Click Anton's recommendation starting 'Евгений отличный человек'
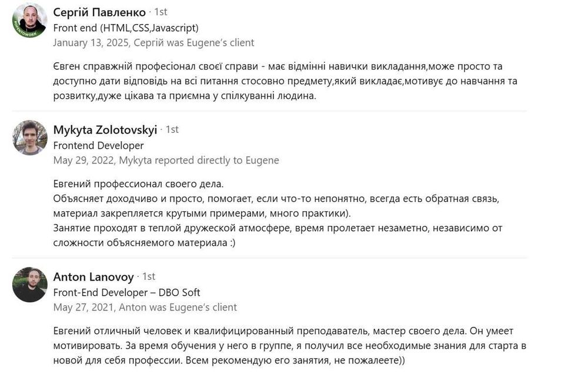Viewport: 588px width, 374px height. pos(289,345)
